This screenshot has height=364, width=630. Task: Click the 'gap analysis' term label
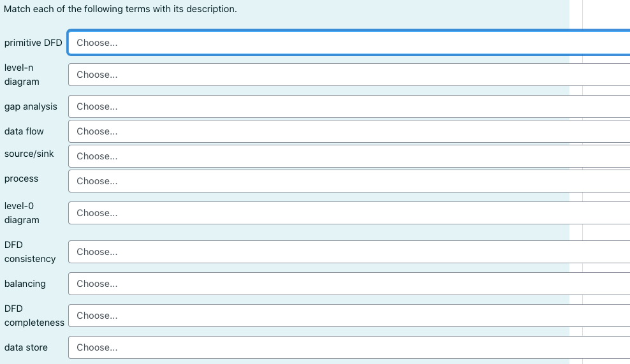click(31, 106)
